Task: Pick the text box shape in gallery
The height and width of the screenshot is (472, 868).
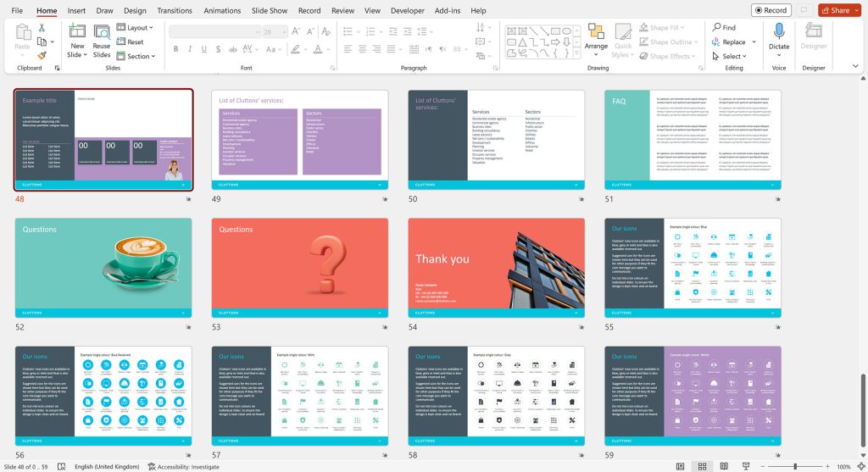Action: pyautogui.click(x=511, y=31)
